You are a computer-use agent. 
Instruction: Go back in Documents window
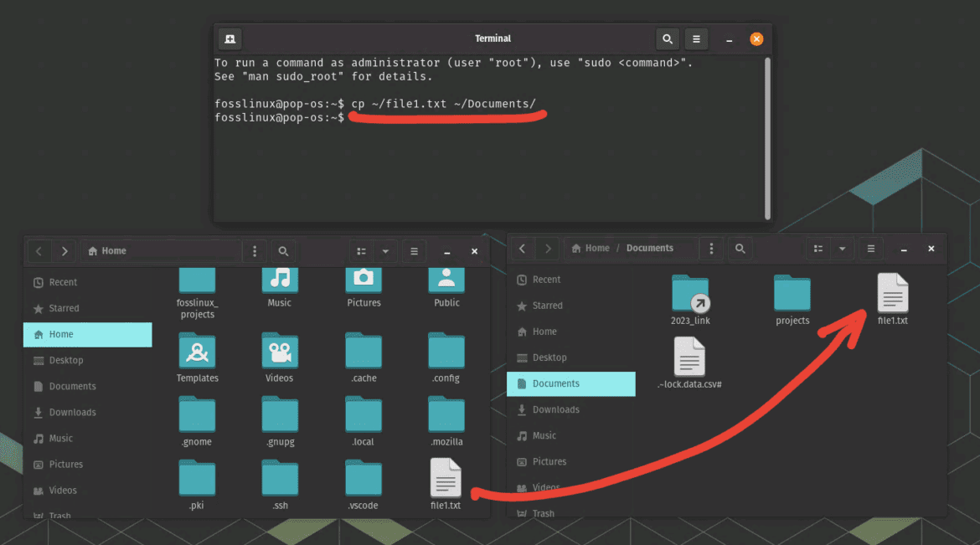[x=523, y=249]
